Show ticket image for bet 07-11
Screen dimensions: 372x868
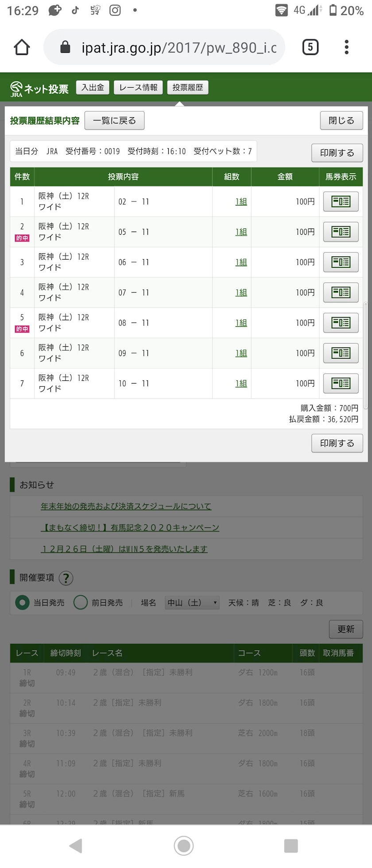341,292
